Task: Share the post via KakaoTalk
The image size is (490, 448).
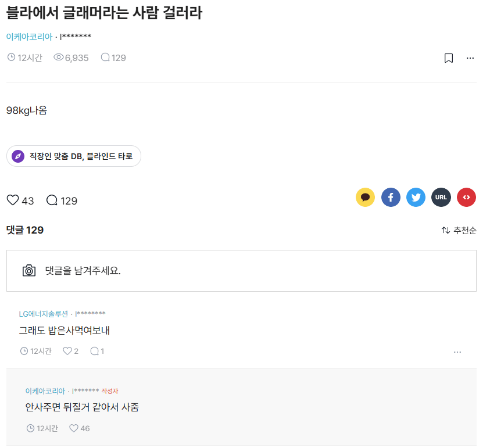Action: (x=365, y=197)
